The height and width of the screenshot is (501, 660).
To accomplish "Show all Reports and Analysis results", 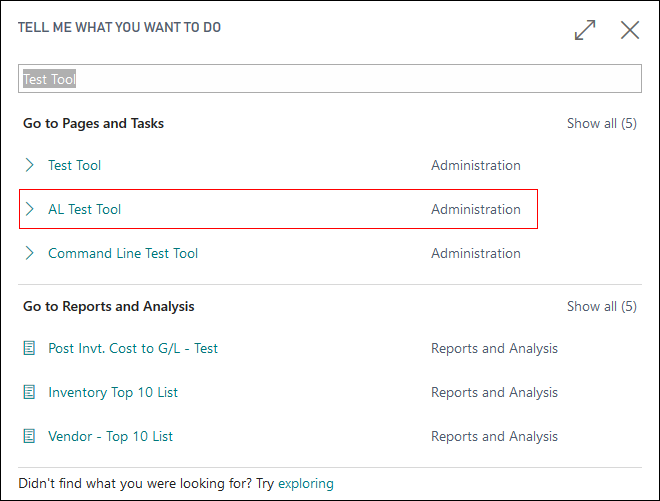I will coord(601,307).
